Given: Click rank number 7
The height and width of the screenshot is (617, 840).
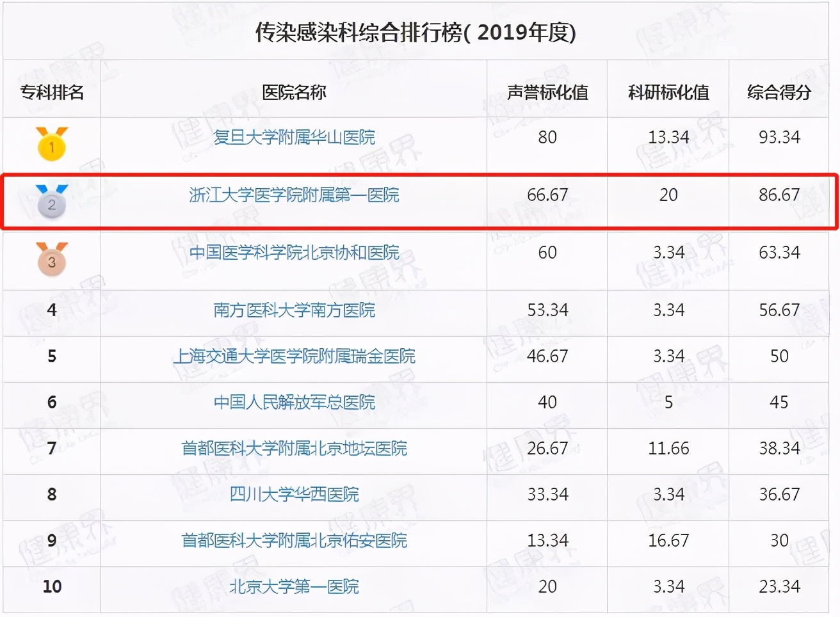Looking at the screenshot, I should (x=52, y=448).
